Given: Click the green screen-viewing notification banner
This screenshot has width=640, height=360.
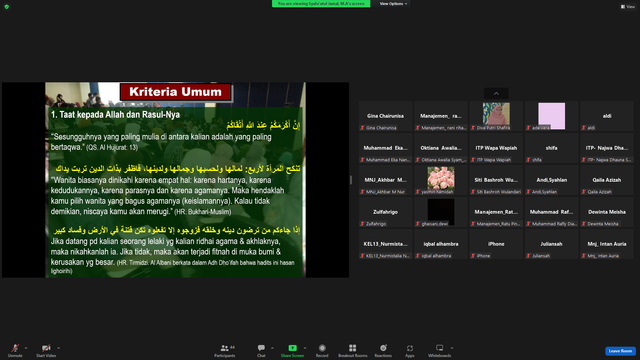Looking at the screenshot, I should 321,4.
